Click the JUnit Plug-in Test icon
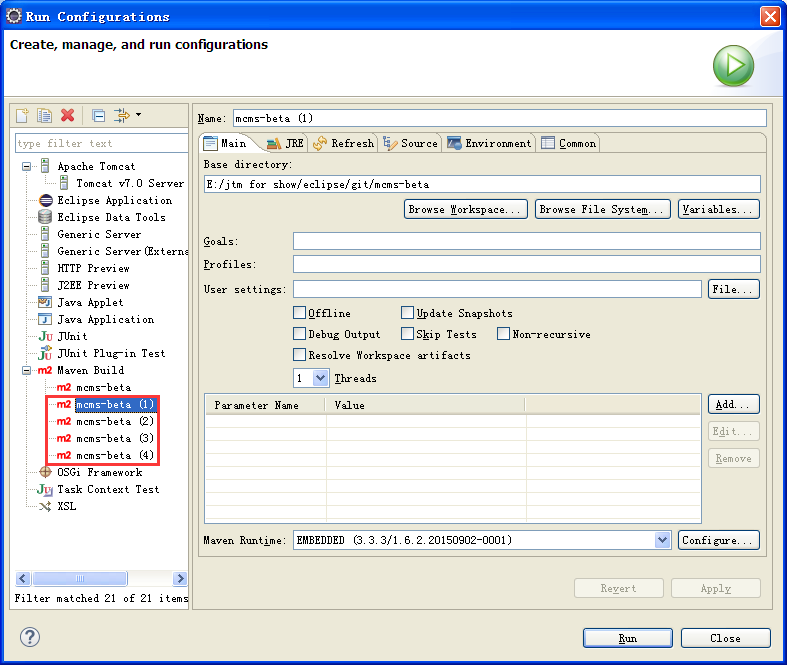Viewport: 787px width, 665px height. coord(45,353)
